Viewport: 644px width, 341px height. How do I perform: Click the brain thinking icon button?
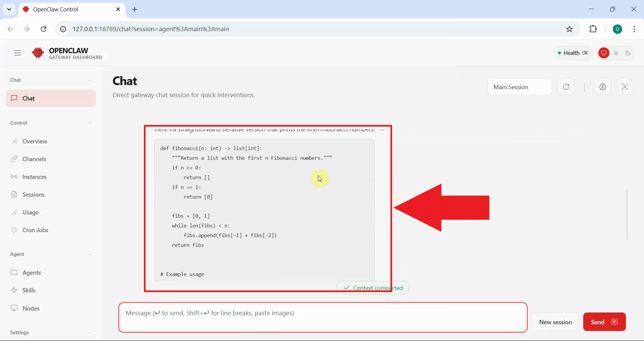(603, 87)
